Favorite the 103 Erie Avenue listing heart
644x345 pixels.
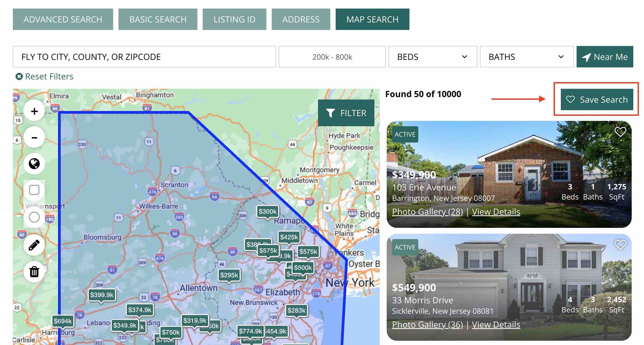pos(620,132)
